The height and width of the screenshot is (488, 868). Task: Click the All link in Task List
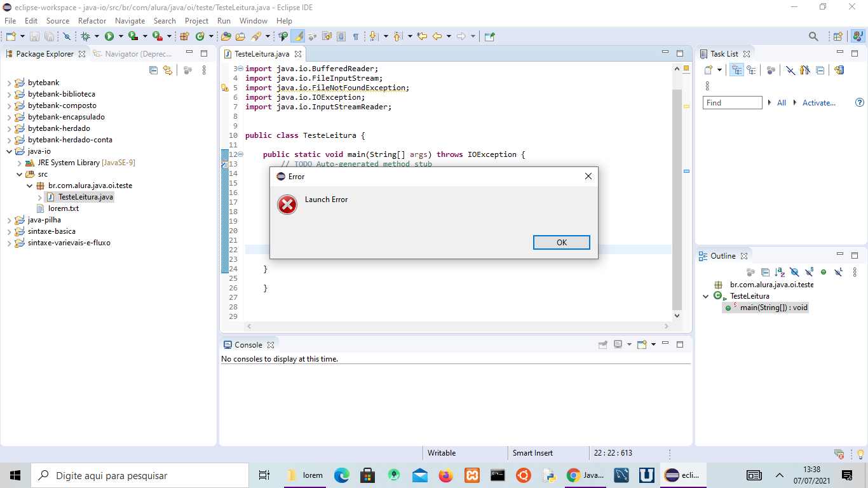point(782,102)
